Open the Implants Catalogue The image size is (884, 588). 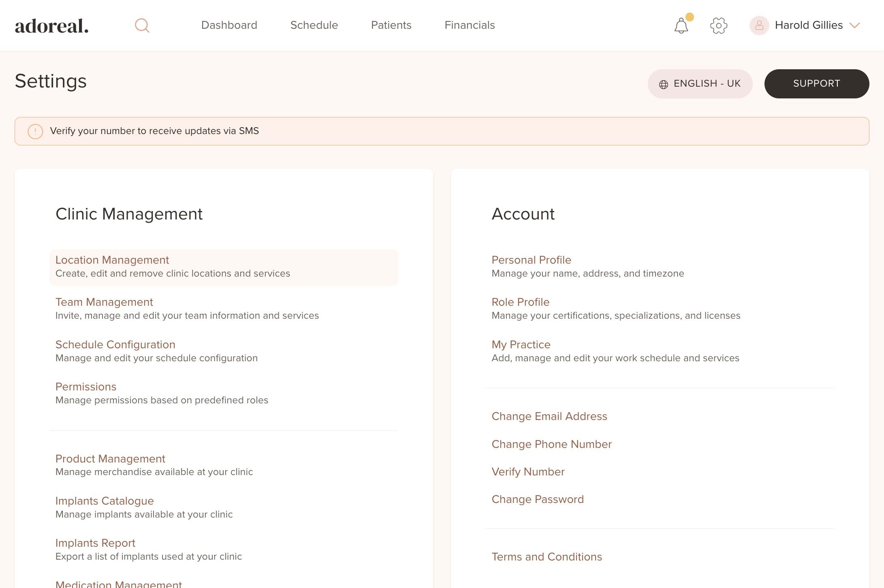click(x=105, y=501)
